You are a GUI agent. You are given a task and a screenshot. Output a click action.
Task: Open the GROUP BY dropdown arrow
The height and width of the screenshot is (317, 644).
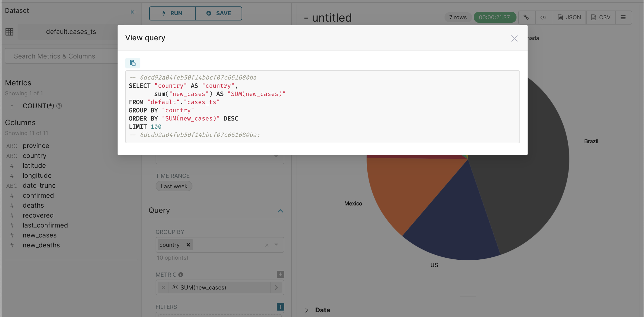coord(276,245)
